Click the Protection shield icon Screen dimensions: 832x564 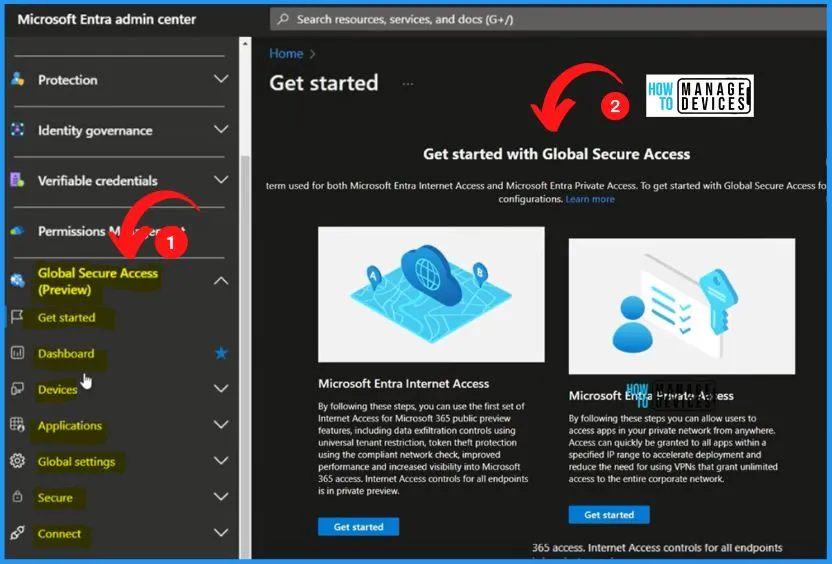[x=18, y=80]
